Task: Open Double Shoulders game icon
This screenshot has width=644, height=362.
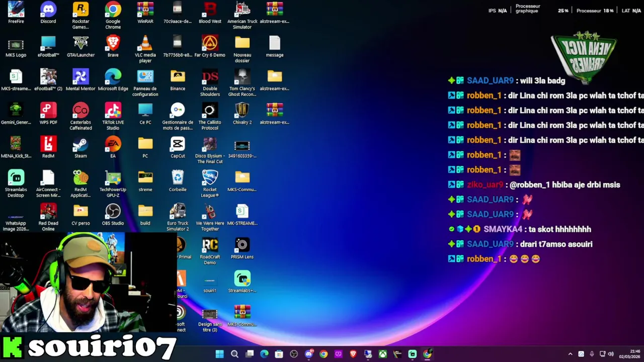Action: (210, 83)
